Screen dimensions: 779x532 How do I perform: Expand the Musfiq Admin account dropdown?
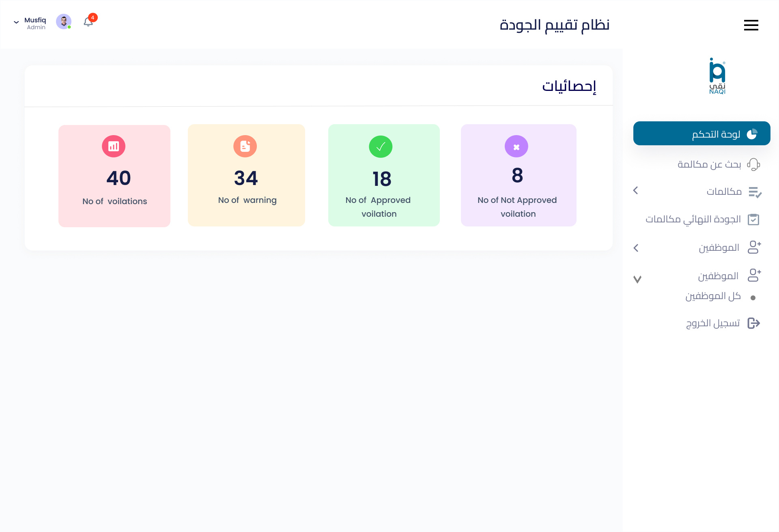[17, 22]
